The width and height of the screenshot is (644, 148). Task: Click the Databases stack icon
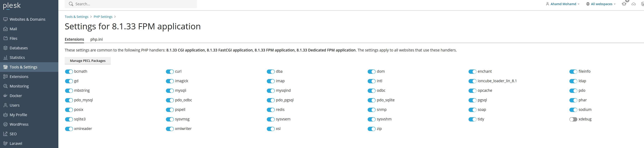5,48
